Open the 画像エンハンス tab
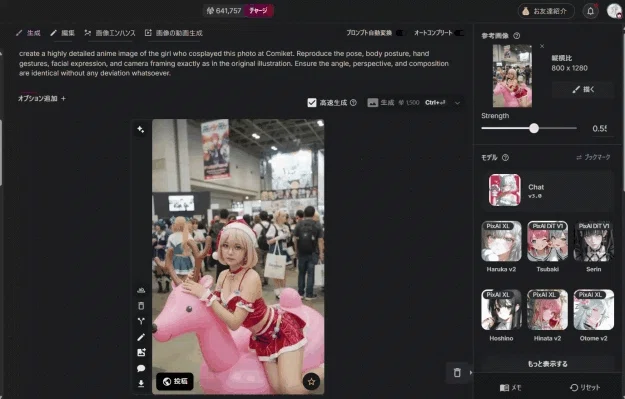 click(x=110, y=33)
